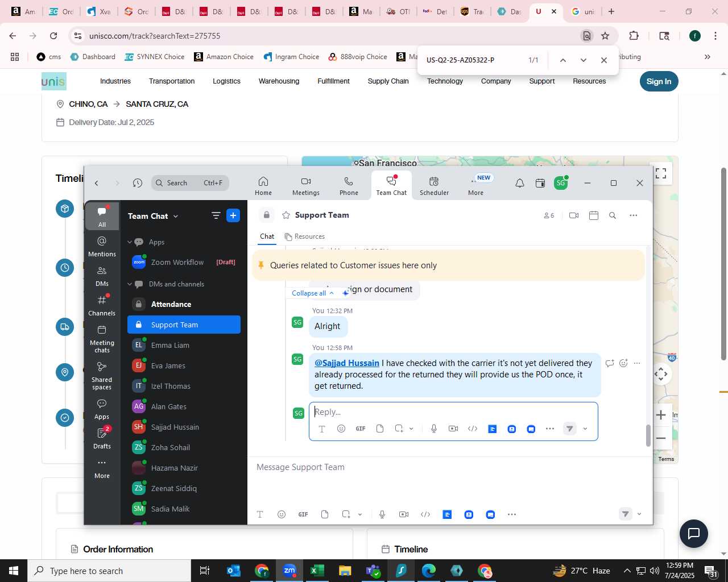Open Excel from Windows taskbar

pos(317,571)
